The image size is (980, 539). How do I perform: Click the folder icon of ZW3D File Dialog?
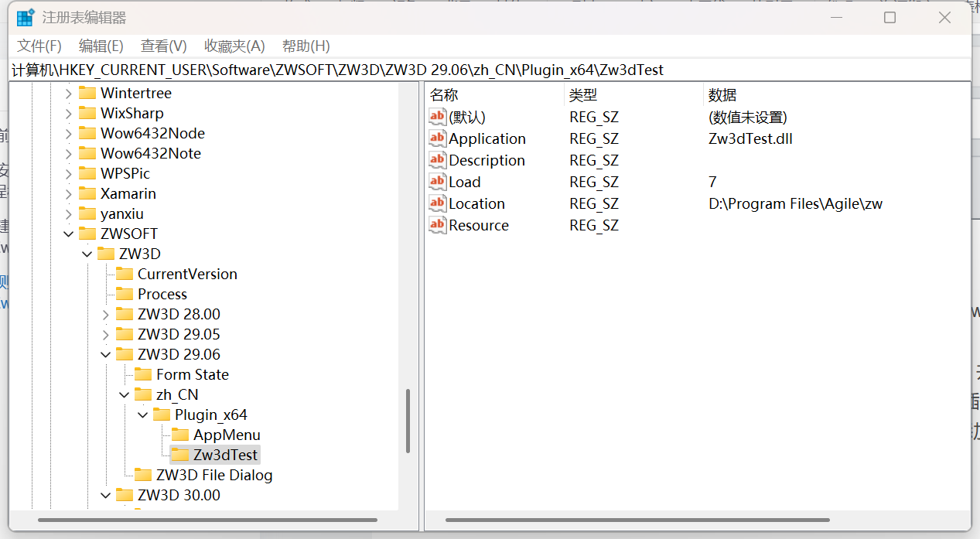143,475
